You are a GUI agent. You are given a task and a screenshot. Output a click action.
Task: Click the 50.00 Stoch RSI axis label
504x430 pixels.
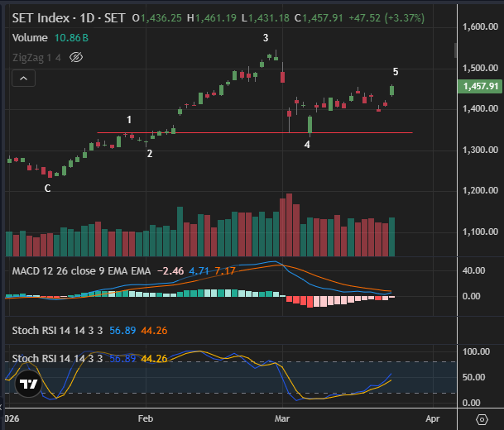tap(473, 377)
